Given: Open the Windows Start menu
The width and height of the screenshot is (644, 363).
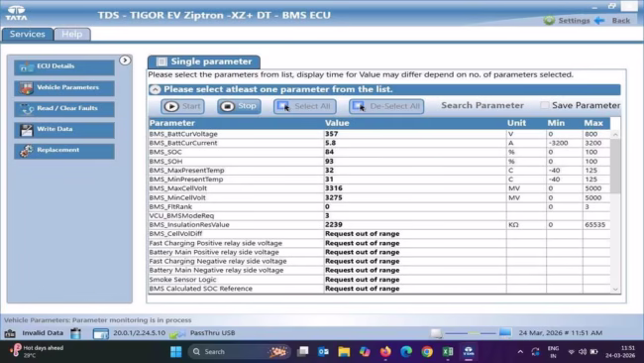Looking at the screenshot, I should coord(176,352).
